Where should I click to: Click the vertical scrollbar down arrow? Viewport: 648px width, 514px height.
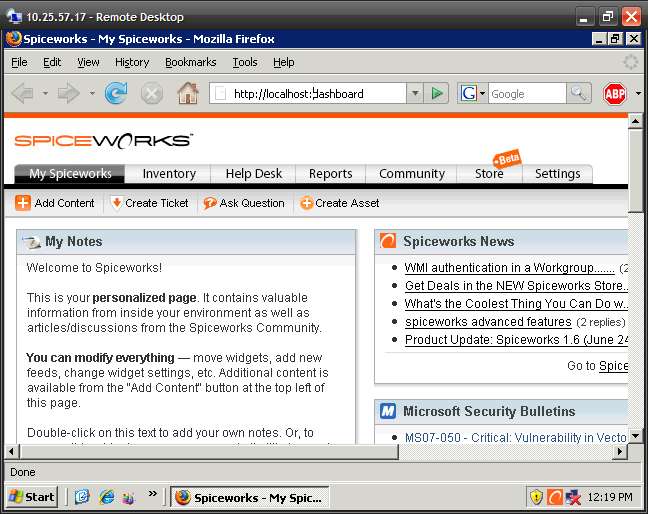point(635,435)
